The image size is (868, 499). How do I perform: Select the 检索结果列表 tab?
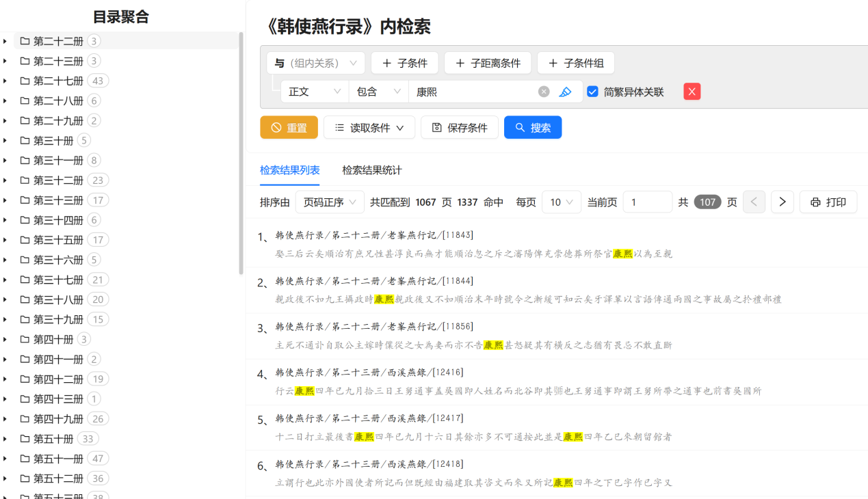point(289,170)
